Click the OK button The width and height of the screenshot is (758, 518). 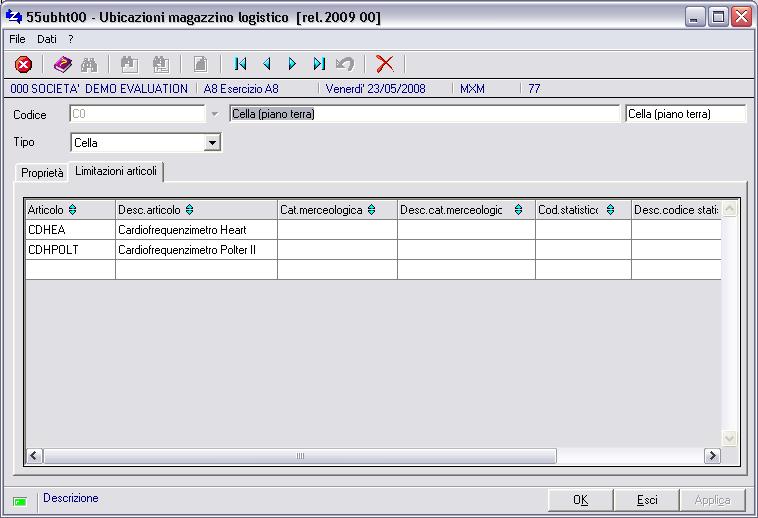pyautogui.click(x=581, y=500)
